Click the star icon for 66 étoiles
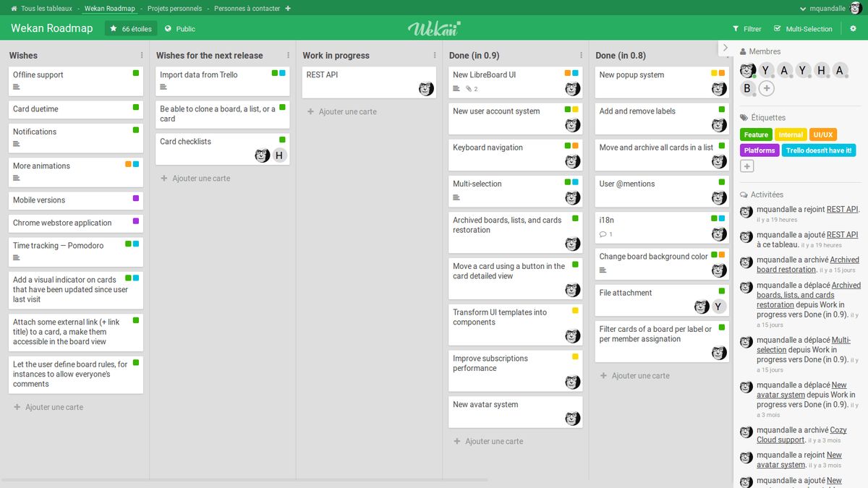 point(113,29)
